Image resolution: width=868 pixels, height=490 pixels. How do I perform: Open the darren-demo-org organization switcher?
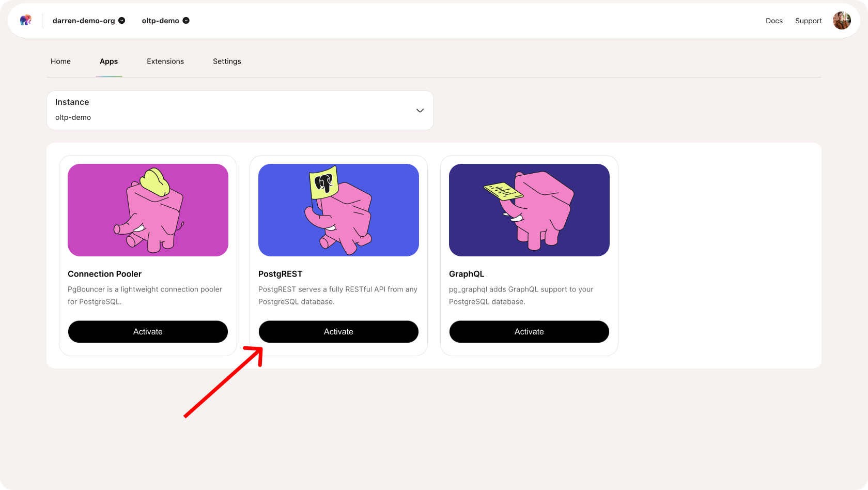[x=89, y=21]
